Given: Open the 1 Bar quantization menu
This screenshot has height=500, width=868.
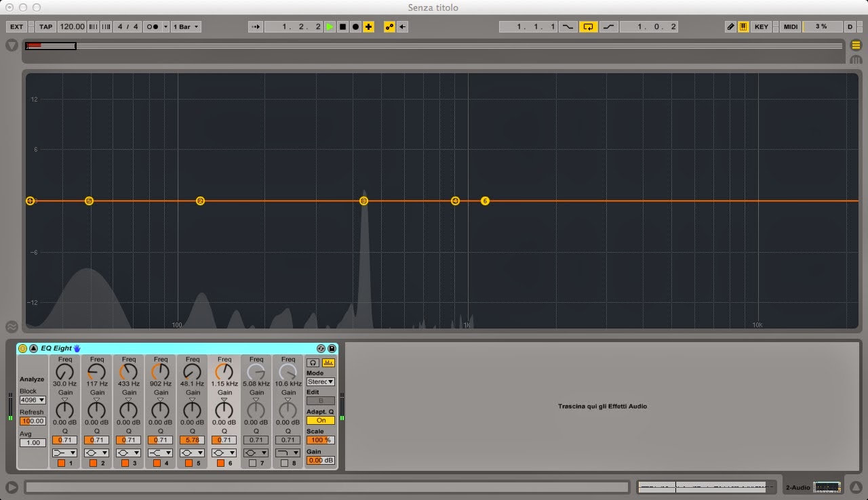Looking at the screenshot, I should 186,27.
